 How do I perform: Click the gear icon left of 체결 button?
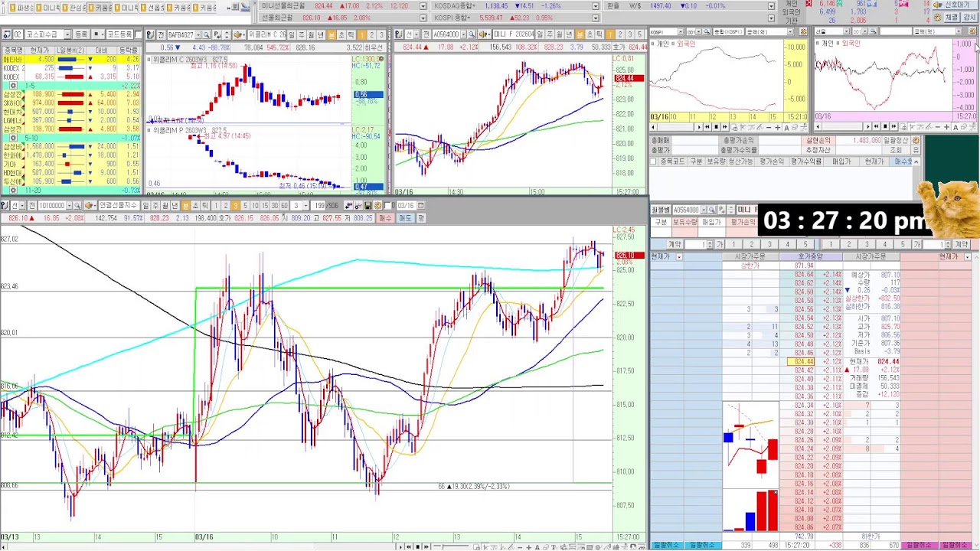936,17
